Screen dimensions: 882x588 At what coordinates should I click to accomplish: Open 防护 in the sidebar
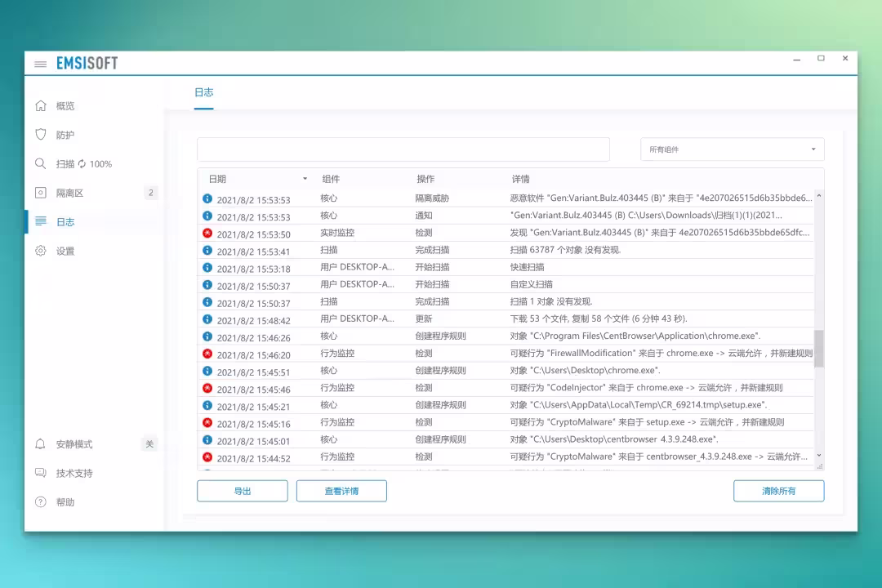pos(65,135)
